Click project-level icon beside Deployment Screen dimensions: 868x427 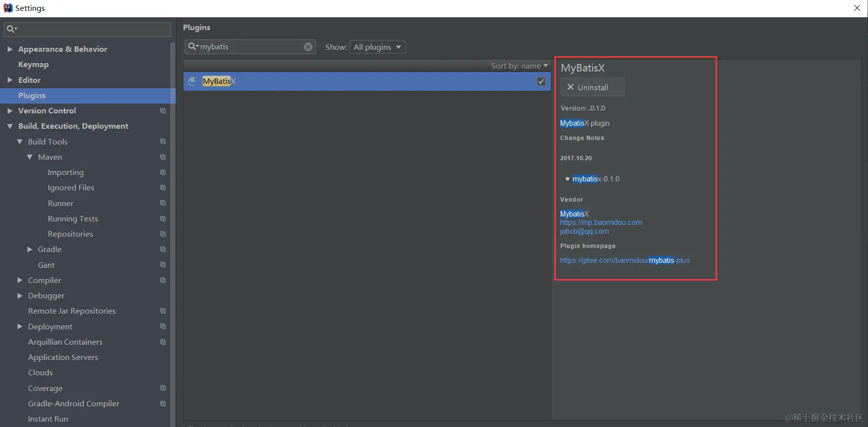[x=163, y=326]
